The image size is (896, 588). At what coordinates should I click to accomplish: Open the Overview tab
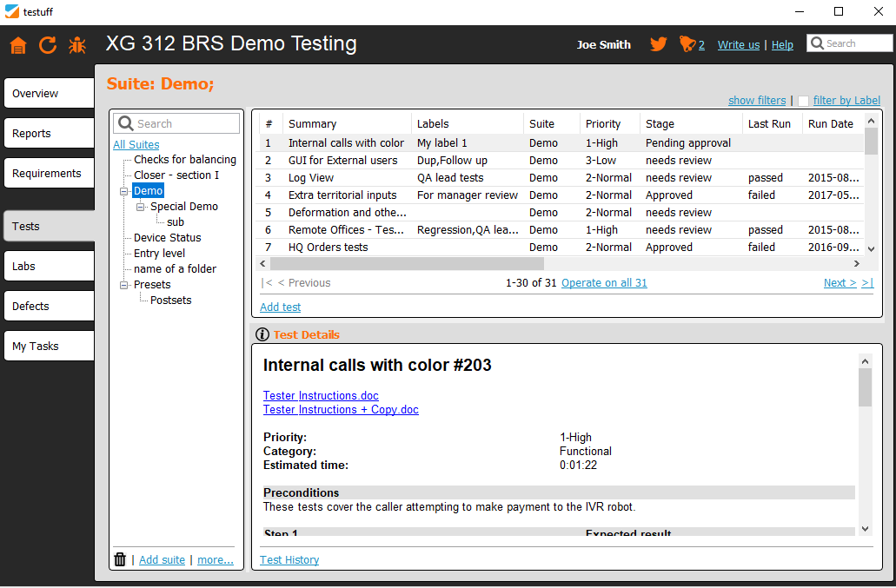coord(50,93)
